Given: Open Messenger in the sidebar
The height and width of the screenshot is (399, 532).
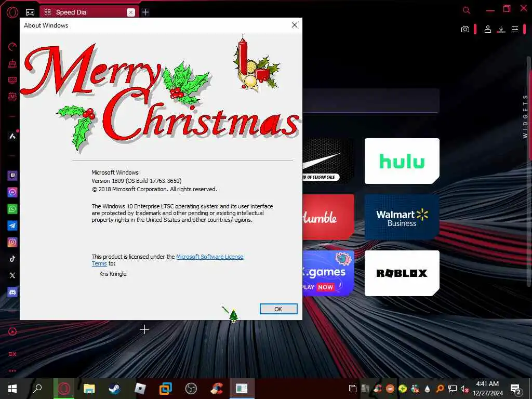Looking at the screenshot, I should [12, 192].
